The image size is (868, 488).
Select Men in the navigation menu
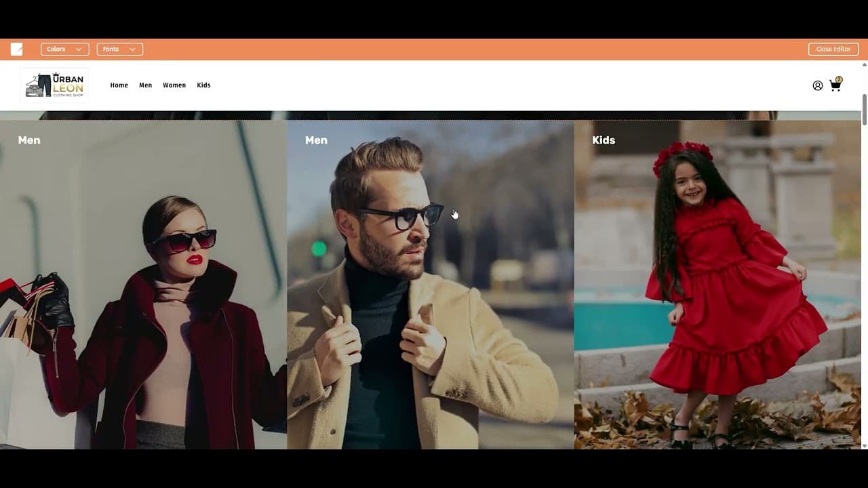[145, 85]
